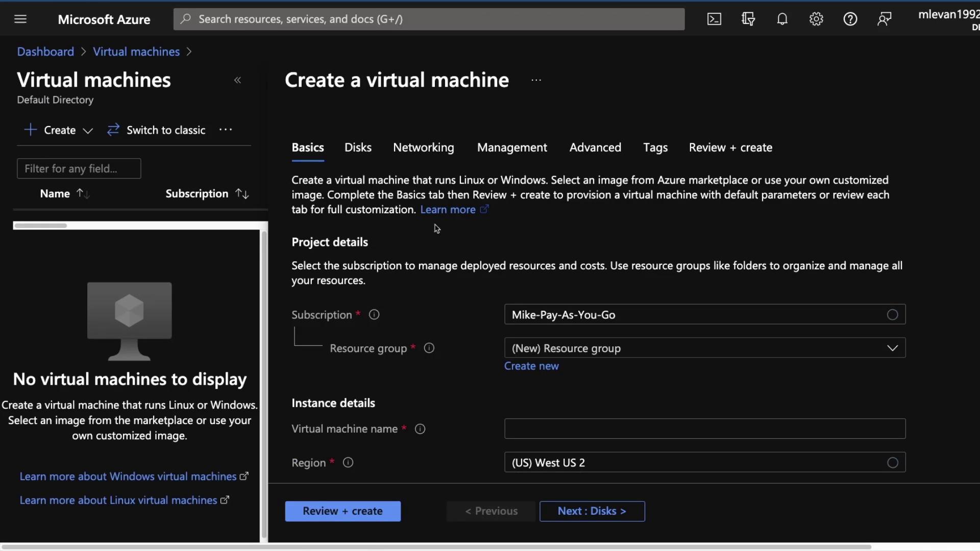This screenshot has height=551, width=980.
Task: Open the Feedback icon in the header
Action: 884,19
